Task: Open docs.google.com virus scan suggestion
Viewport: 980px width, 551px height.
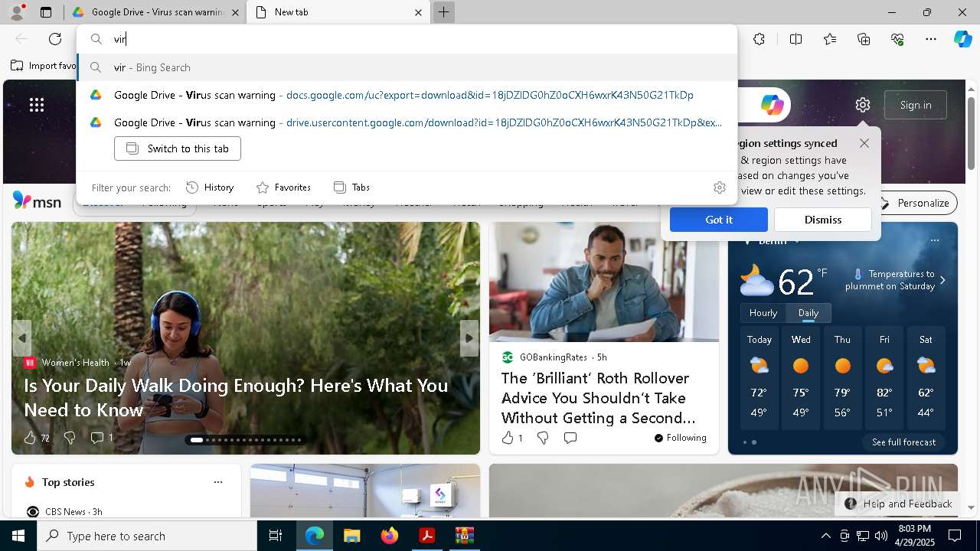Action: point(407,95)
